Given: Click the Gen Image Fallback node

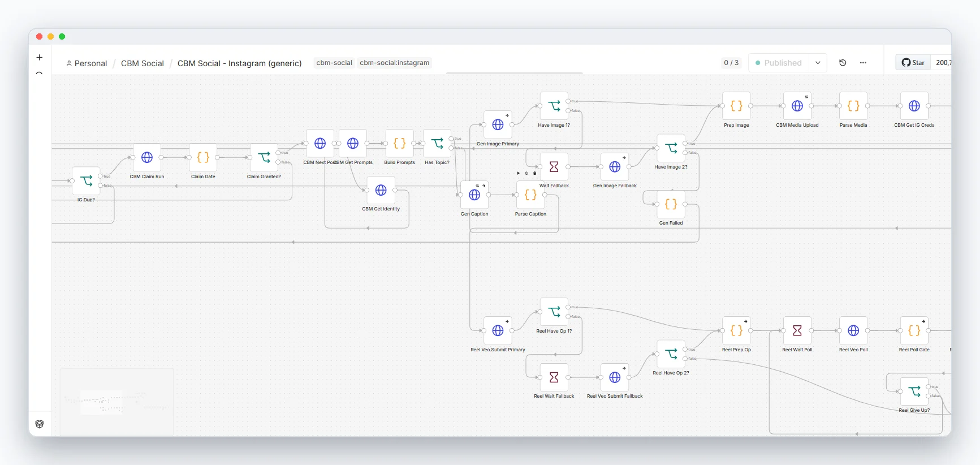Looking at the screenshot, I should click(x=615, y=167).
